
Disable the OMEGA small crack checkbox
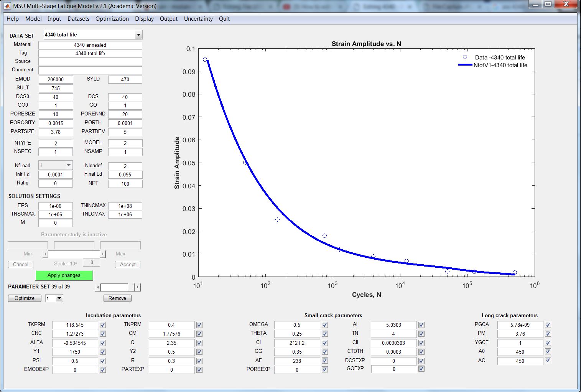[x=325, y=325]
